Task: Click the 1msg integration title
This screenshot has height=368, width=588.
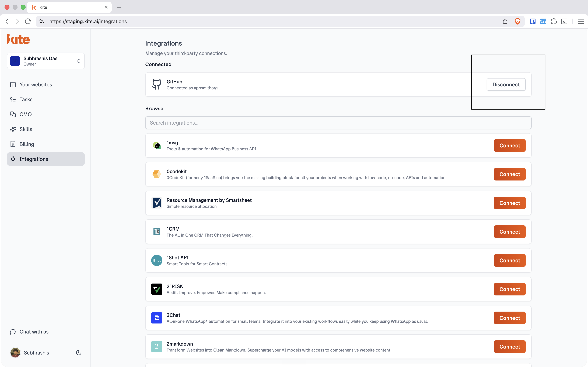Action: click(x=172, y=143)
